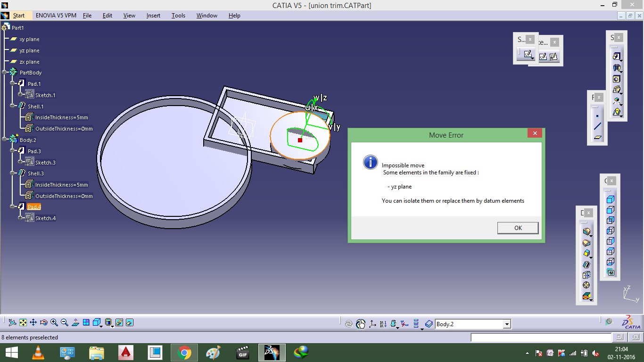This screenshot has width=644, height=362.
Task: Activate the Rotate view tool
Action: [x=44, y=322]
